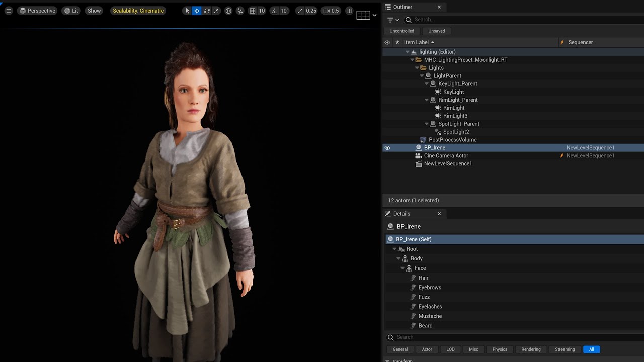Open scale snap value 0.25 dropdown
This screenshot has height=362, width=644.
pyautogui.click(x=311, y=11)
